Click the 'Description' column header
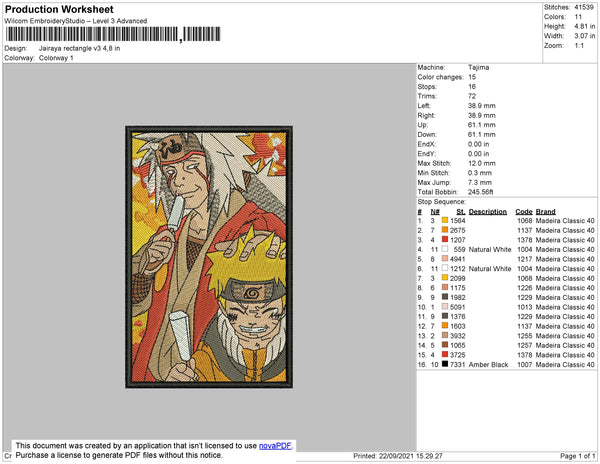This screenshot has width=600, height=464. pos(488,212)
